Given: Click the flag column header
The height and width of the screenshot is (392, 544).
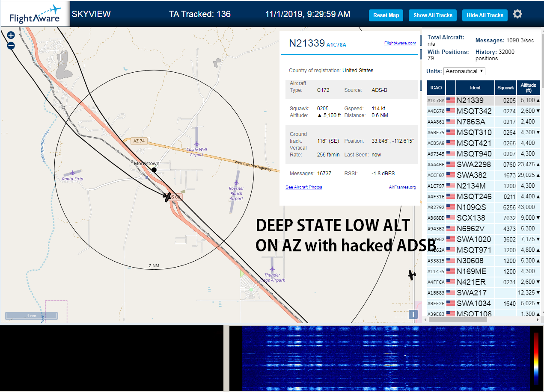Looking at the screenshot, I should click(451, 88).
